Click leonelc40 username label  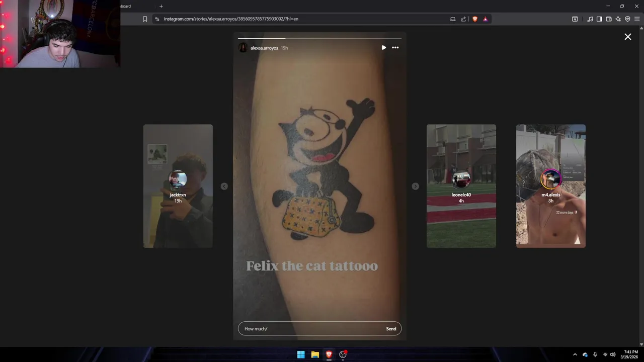(x=461, y=195)
